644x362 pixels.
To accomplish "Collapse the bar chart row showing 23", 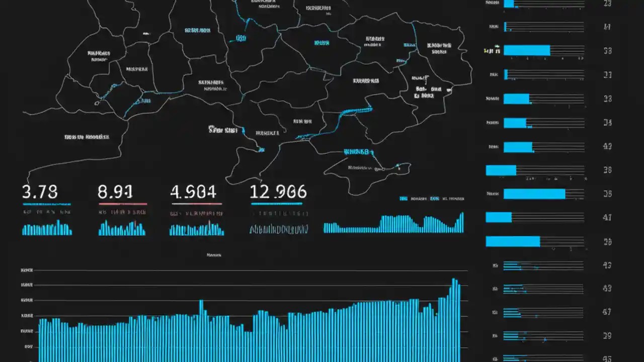I will (x=607, y=5).
